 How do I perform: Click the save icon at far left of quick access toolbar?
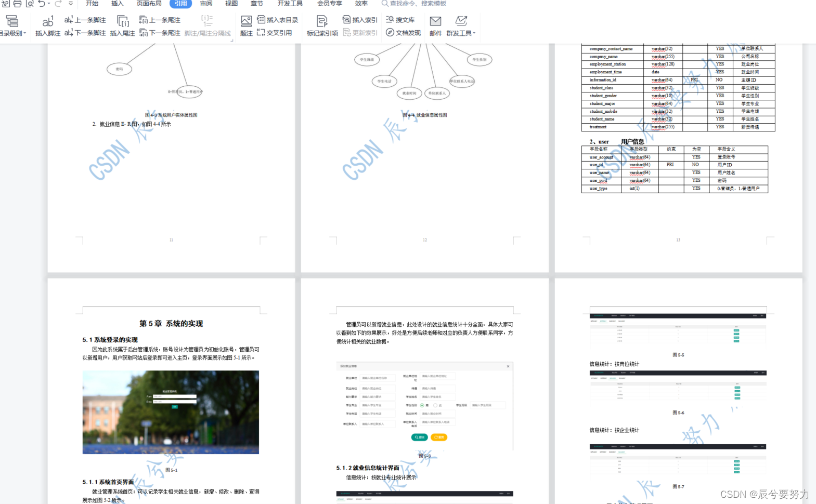click(x=5, y=3)
